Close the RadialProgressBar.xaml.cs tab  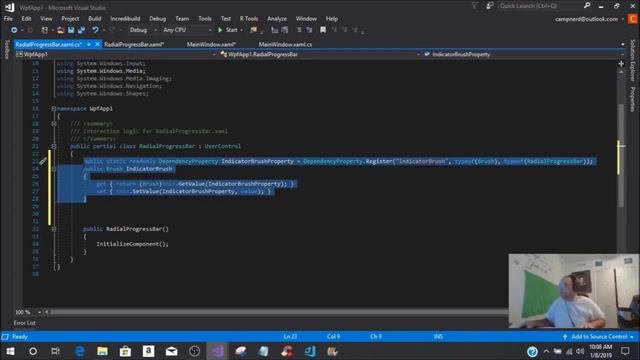pos(97,44)
